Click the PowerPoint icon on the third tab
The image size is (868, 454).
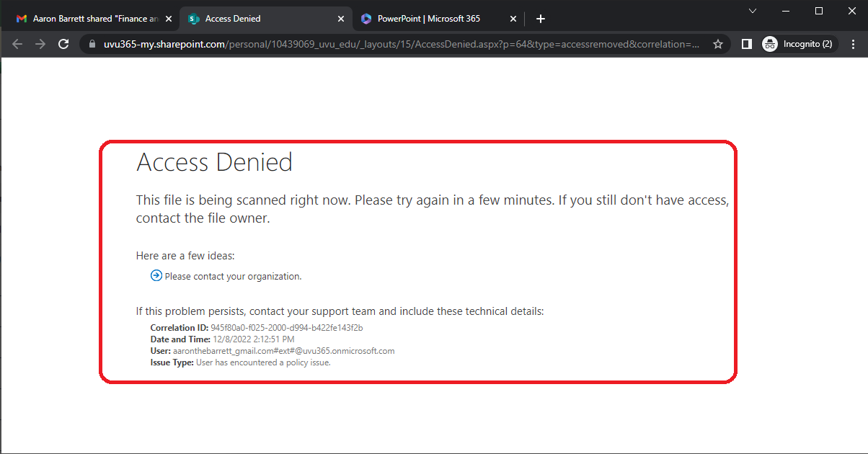pos(366,18)
